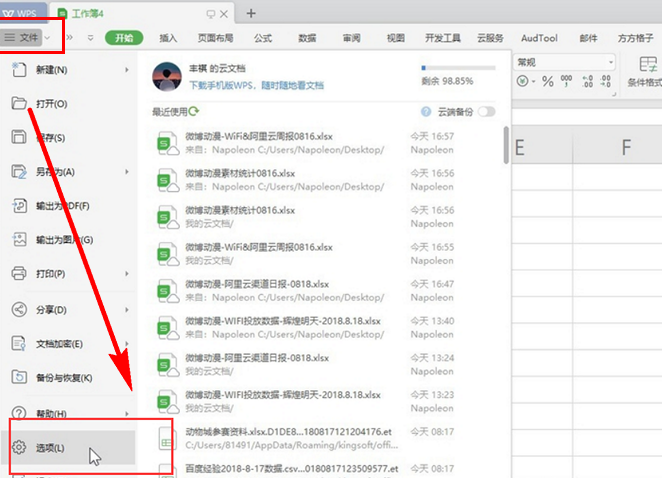The height and width of the screenshot is (478, 662).
Task: Open the 常规 number format dropdown
Action: 610,62
